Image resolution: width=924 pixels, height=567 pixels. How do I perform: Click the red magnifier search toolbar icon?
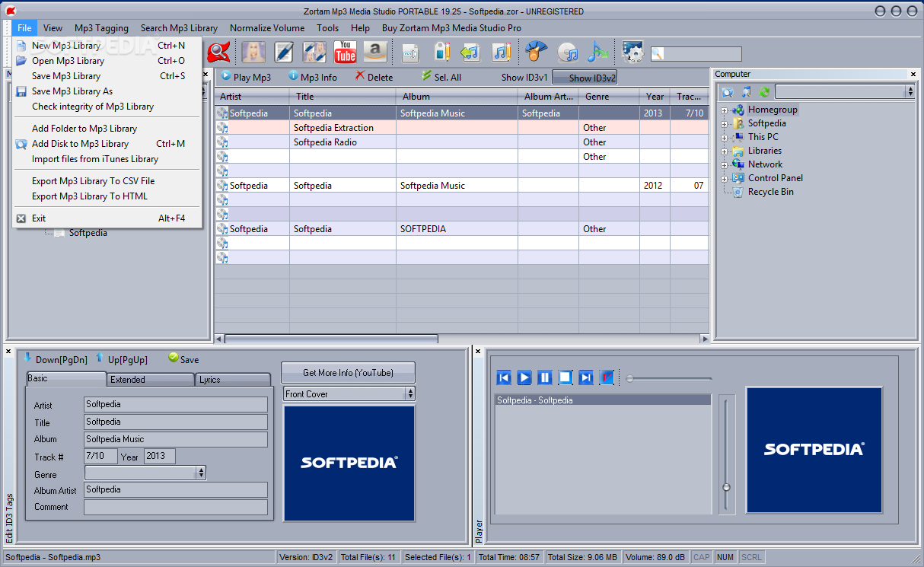[x=219, y=52]
